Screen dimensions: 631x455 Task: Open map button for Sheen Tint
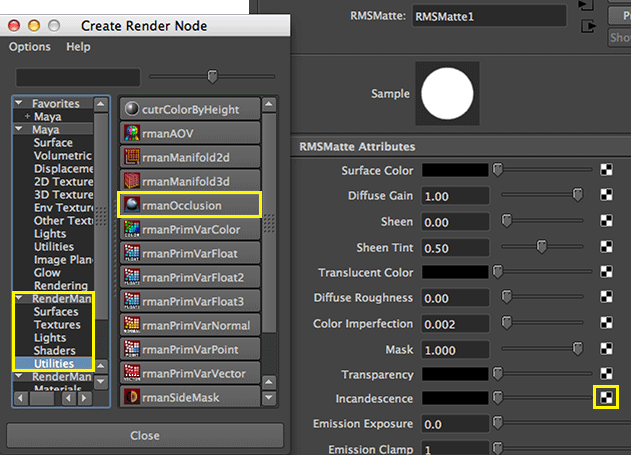coord(606,246)
